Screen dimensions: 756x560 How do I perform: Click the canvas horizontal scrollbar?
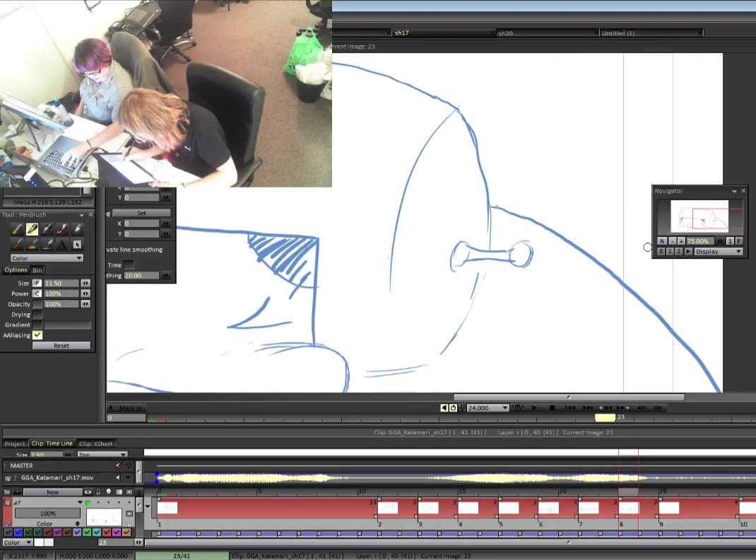pyautogui.click(x=569, y=397)
